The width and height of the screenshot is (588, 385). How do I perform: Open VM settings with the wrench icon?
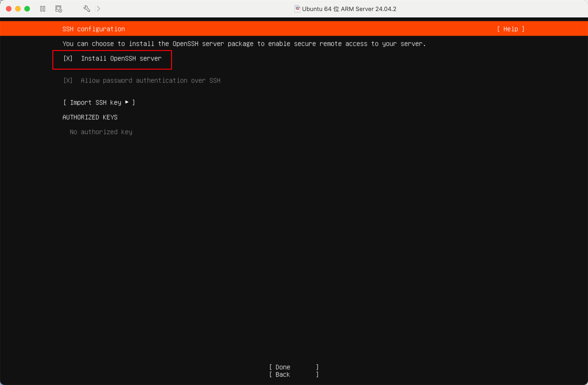(x=86, y=9)
